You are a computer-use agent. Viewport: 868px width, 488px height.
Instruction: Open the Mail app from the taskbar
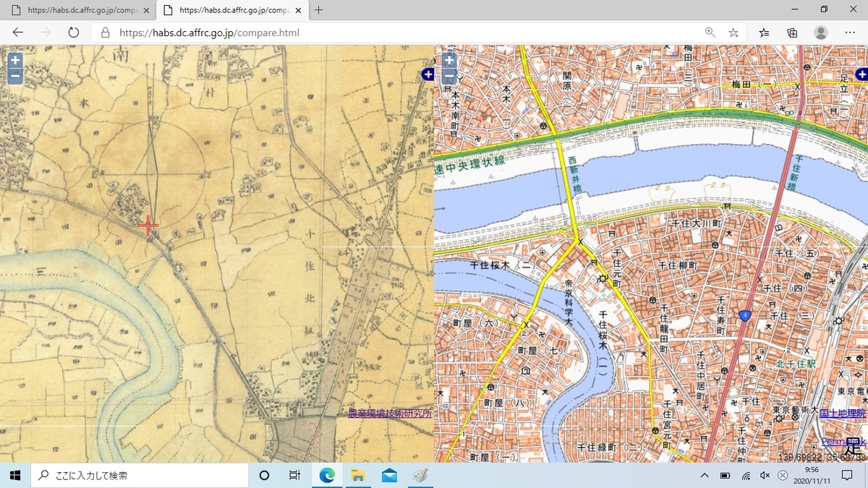tap(389, 475)
